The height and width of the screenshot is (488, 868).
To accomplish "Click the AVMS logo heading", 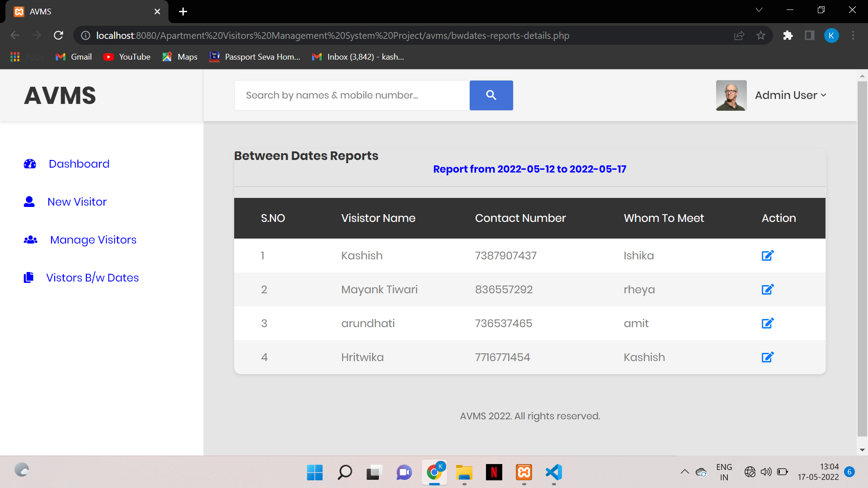I will point(60,95).
